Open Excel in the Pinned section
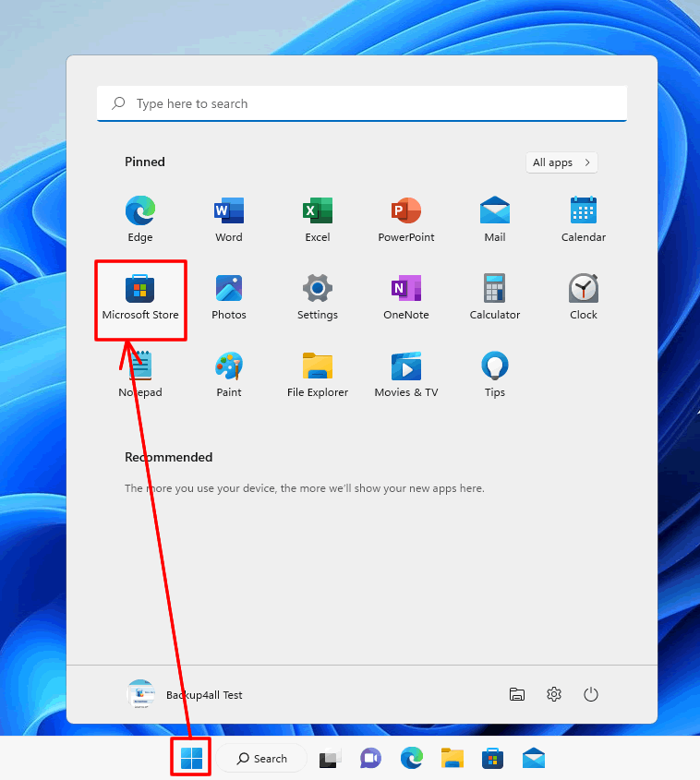 pos(318,219)
